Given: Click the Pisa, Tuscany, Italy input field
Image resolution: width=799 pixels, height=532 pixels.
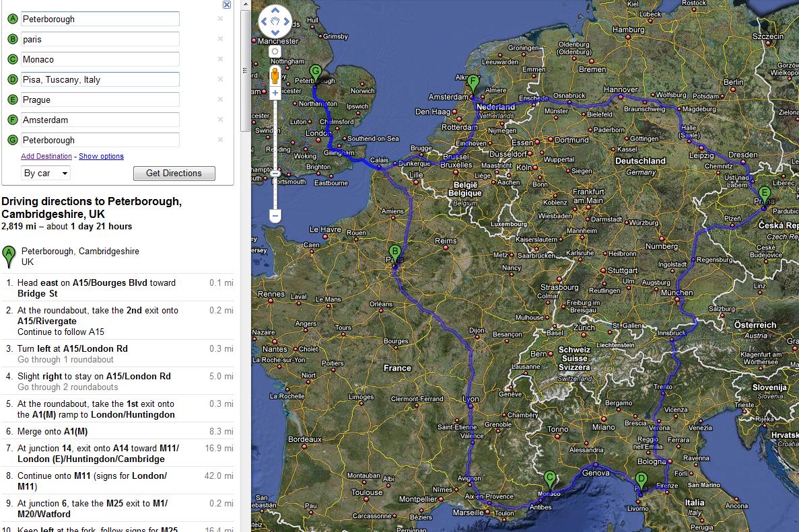Looking at the screenshot, I should tap(100, 79).
